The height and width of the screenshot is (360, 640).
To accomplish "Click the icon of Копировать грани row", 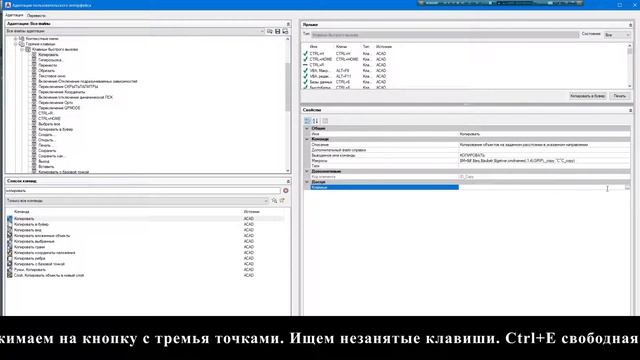I will point(10,247).
